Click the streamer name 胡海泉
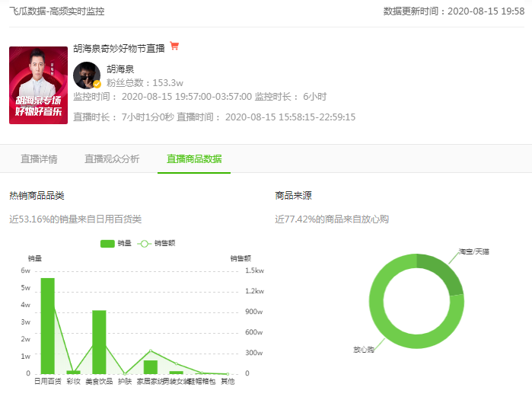Viewport: 532px width, 400px height. click(120, 69)
